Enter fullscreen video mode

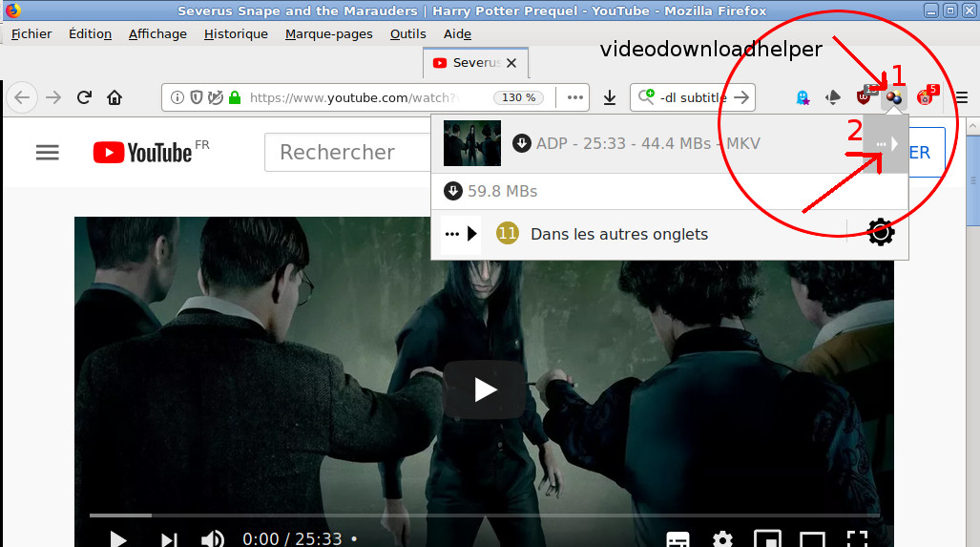point(857,538)
